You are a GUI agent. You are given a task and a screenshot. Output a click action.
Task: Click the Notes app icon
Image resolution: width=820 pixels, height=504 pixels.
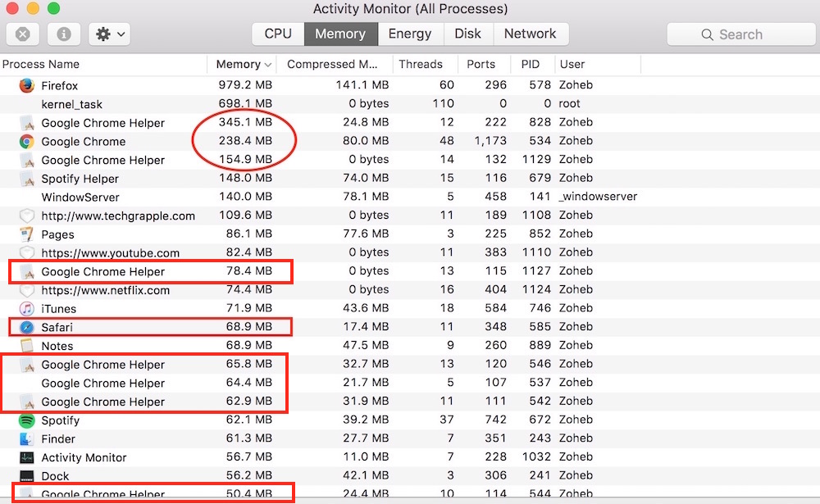coord(27,346)
